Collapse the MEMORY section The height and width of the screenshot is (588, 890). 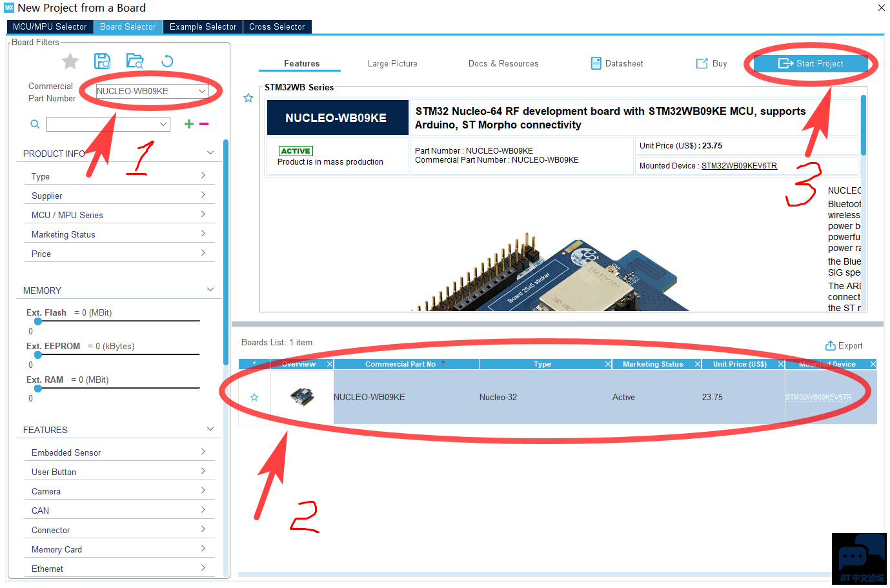pos(210,290)
